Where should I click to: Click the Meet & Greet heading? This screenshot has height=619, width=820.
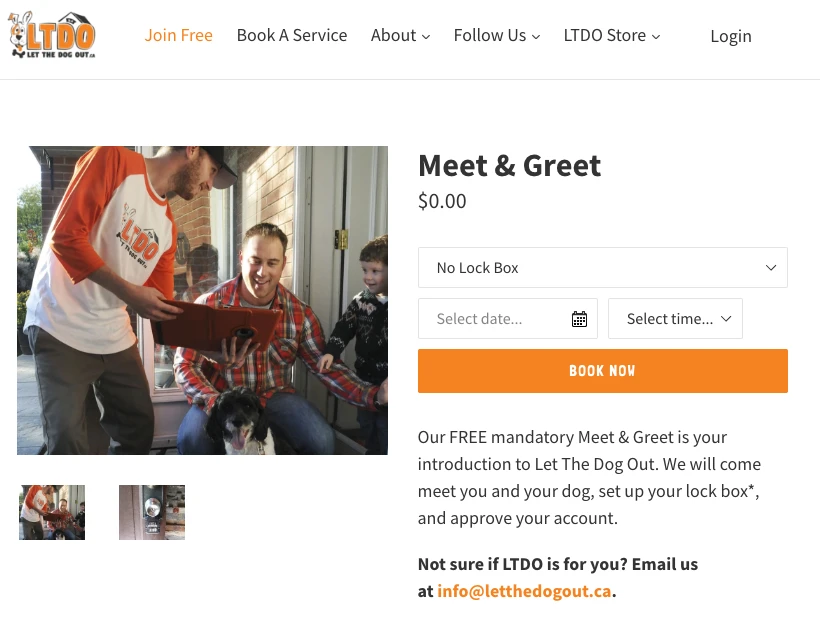509,165
